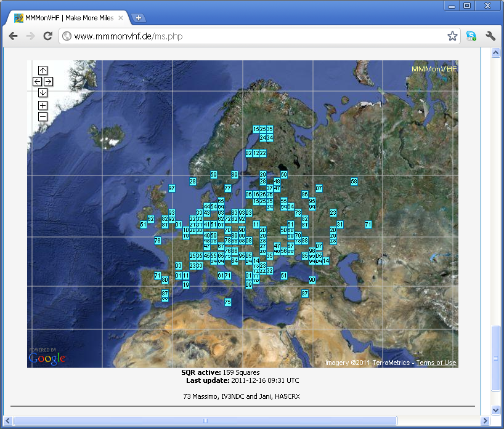The height and width of the screenshot is (429, 504).
Task: Select the MMMonVHF browser tab
Action: click(68, 18)
